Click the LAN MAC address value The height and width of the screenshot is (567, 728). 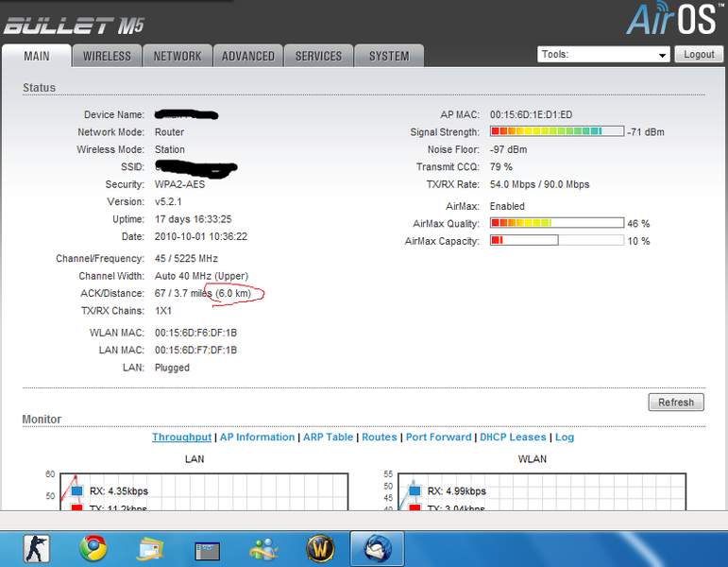point(196,350)
